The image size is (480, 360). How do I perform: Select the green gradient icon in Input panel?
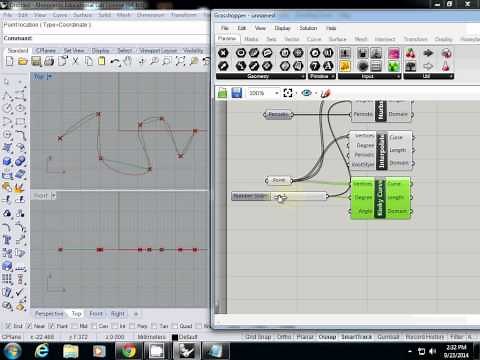394,66
